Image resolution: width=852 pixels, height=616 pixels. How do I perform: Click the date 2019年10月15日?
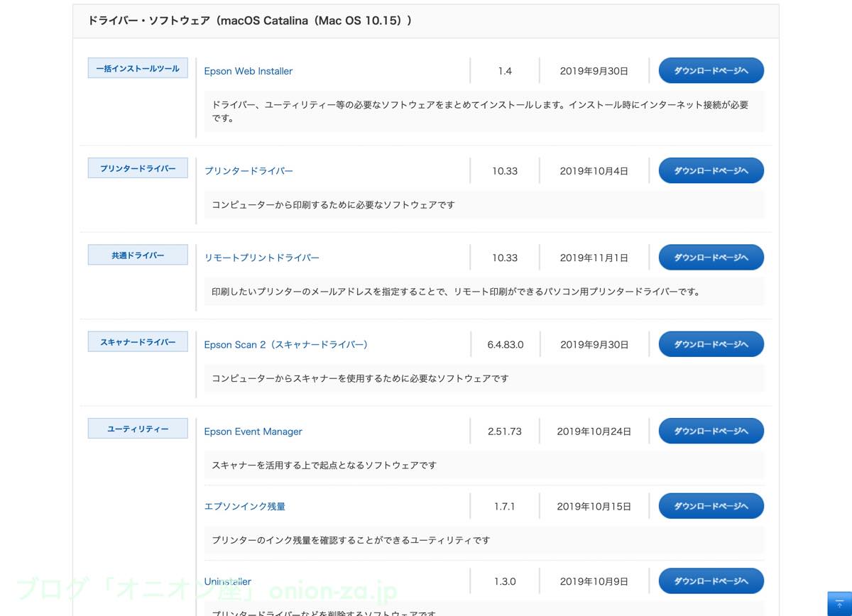click(594, 506)
